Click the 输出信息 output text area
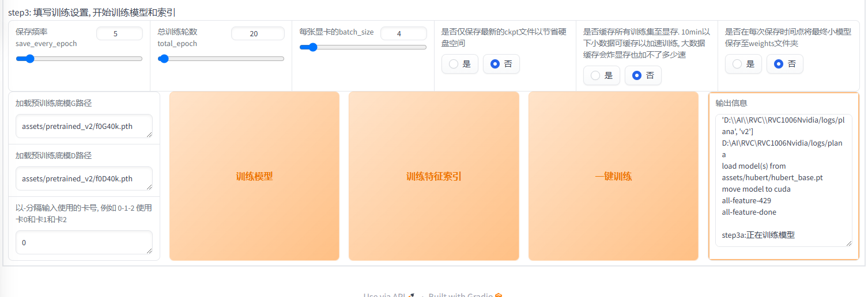 (783, 180)
